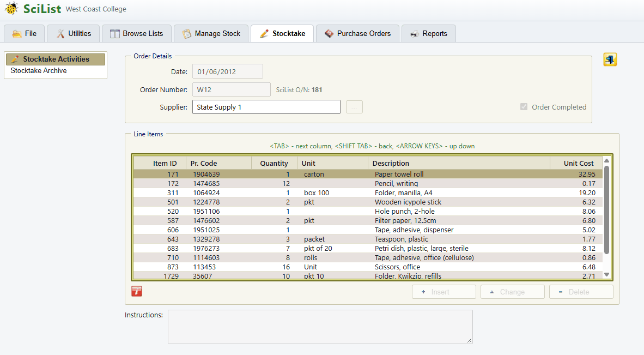Switch to the Manage Stock tab
Image resolution: width=644 pixels, height=355 pixels.
pos(211,34)
